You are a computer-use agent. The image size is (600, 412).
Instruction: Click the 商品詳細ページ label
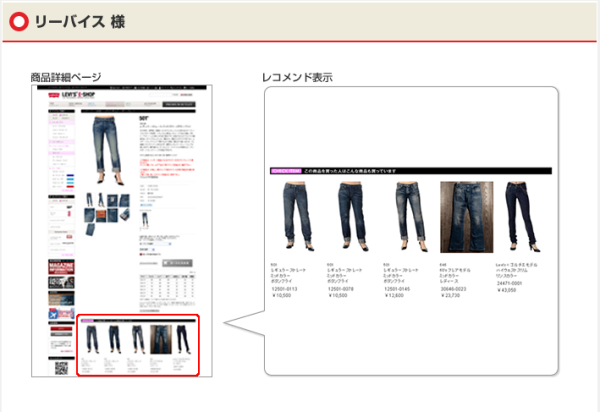point(66,77)
